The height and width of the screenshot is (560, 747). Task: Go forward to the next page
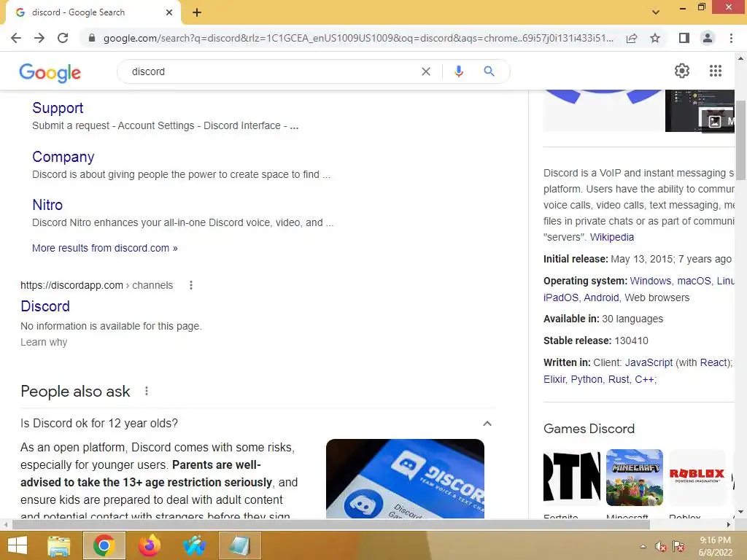(x=39, y=38)
